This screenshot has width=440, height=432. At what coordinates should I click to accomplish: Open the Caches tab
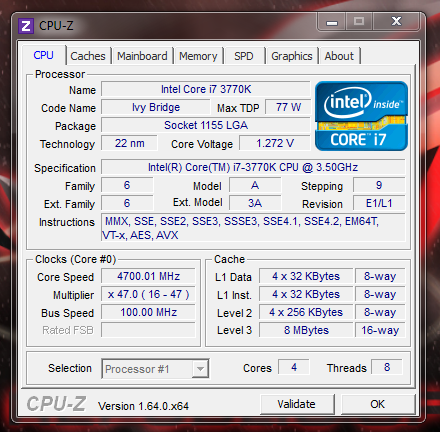point(88,56)
